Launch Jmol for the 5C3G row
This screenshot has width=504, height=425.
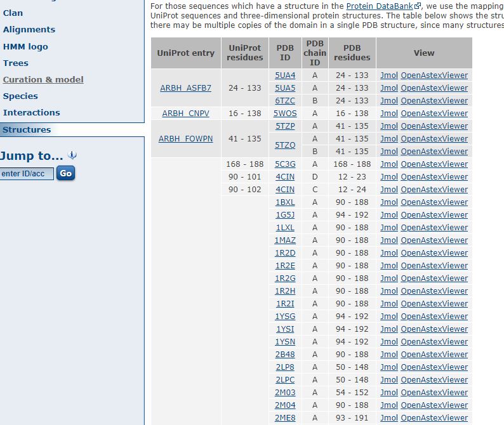click(x=388, y=164)
